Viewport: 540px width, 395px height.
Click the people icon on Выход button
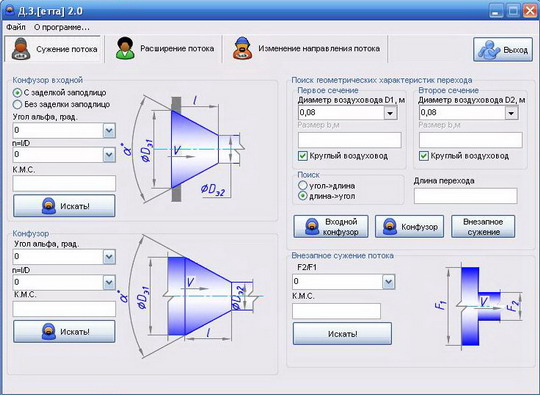(489, 50)
